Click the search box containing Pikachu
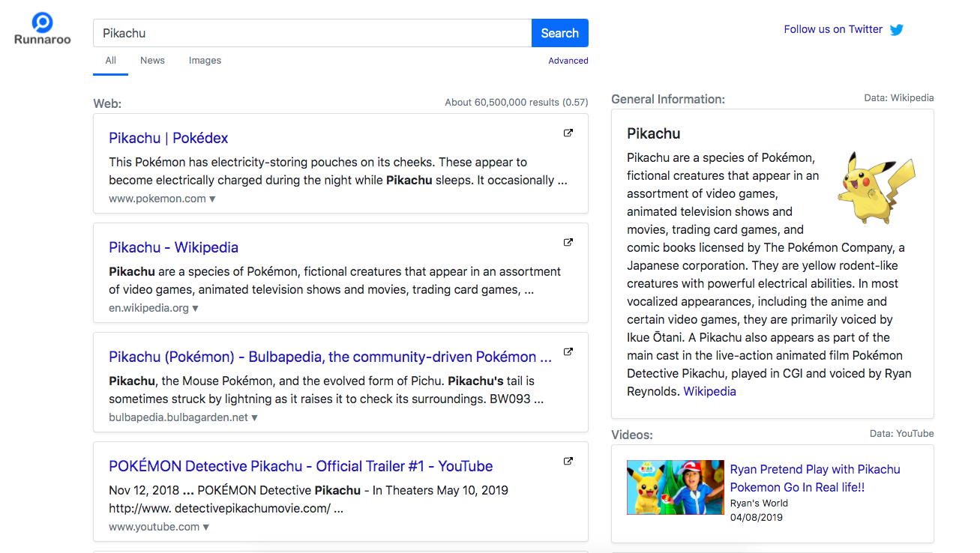 click(312, 33)
